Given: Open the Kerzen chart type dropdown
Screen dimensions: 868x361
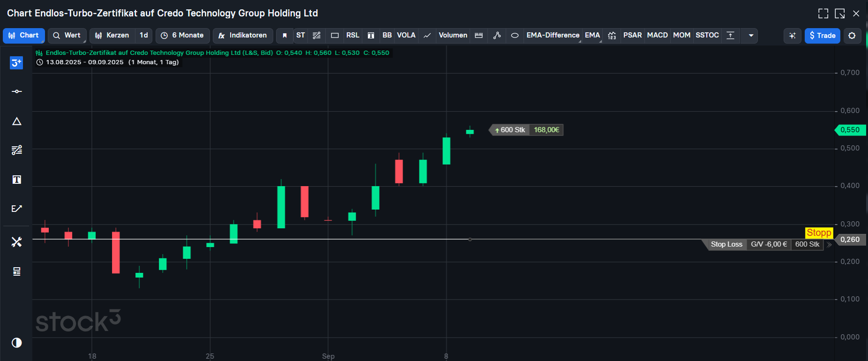Looking at the screenshot, I should pyautogui.click(x=112, y=36).
